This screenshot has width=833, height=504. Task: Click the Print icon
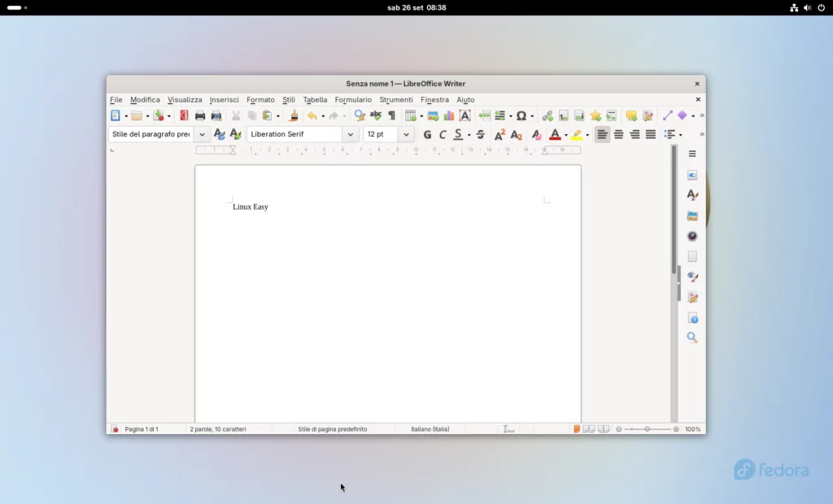coord(200,115)
